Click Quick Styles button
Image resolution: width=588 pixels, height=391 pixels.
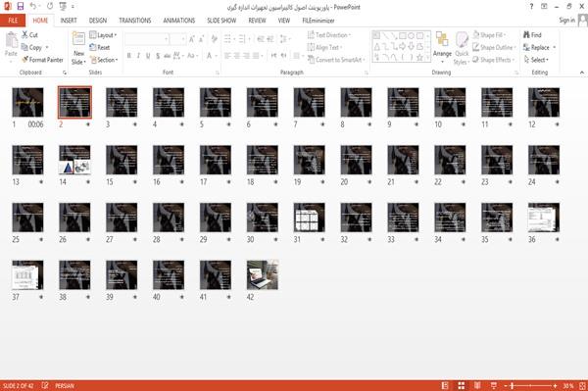(x=462, y=49)
